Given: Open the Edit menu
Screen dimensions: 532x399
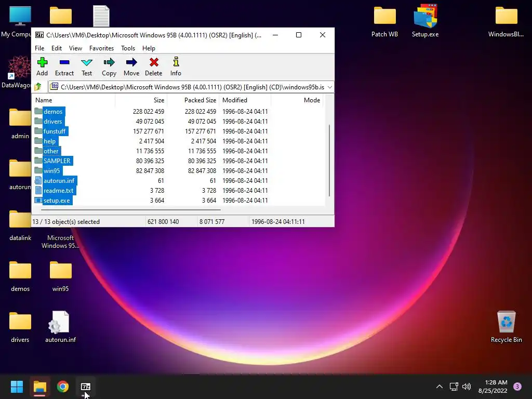Looking at the screenshot, I should (56, 48).
